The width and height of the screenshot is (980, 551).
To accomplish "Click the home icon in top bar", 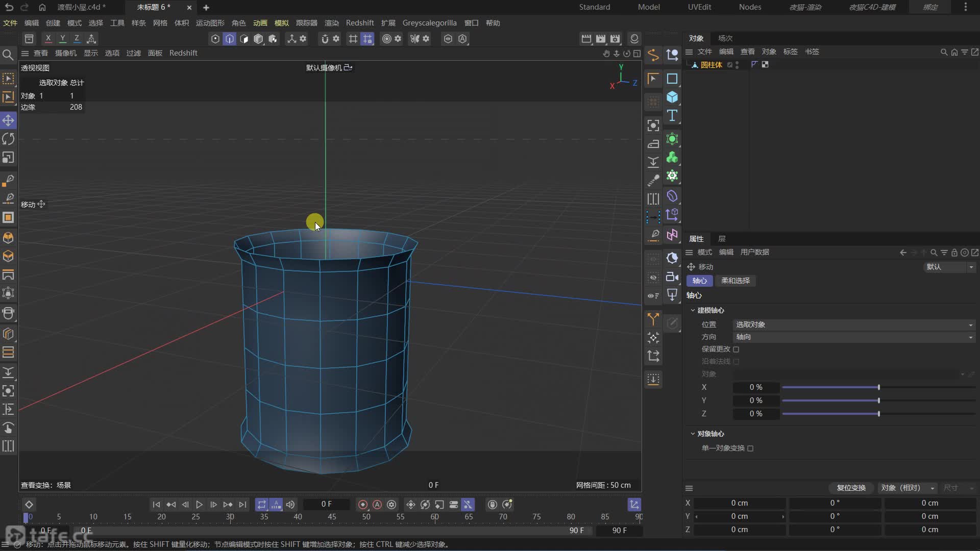I will pyautogui.click(x=42, y=7).
